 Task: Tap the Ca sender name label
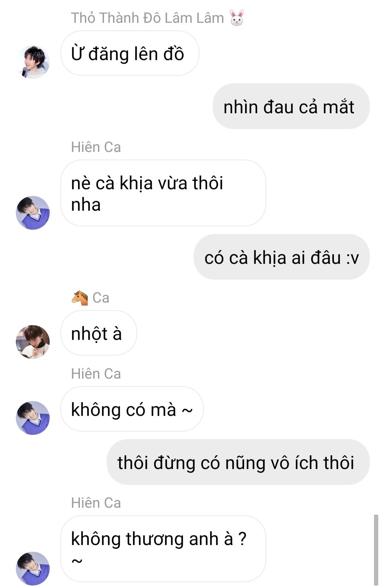tap(101, 298)
